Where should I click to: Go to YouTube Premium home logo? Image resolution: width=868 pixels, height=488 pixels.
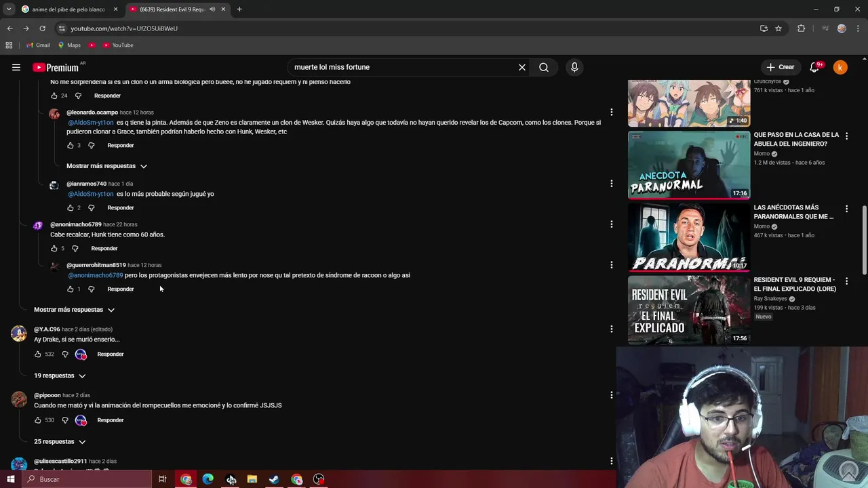tap(56, 67)
